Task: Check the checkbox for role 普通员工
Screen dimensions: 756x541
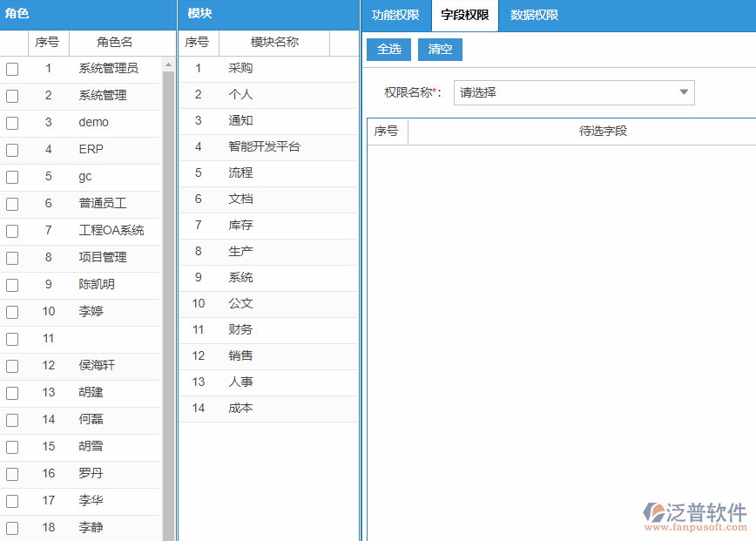Action: [x=12, y=203]
